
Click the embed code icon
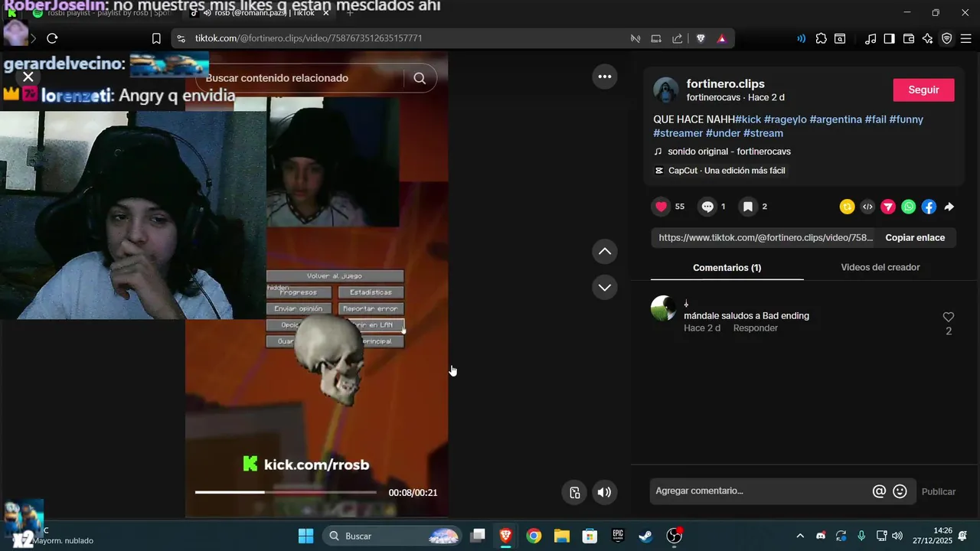pos(867,207)
